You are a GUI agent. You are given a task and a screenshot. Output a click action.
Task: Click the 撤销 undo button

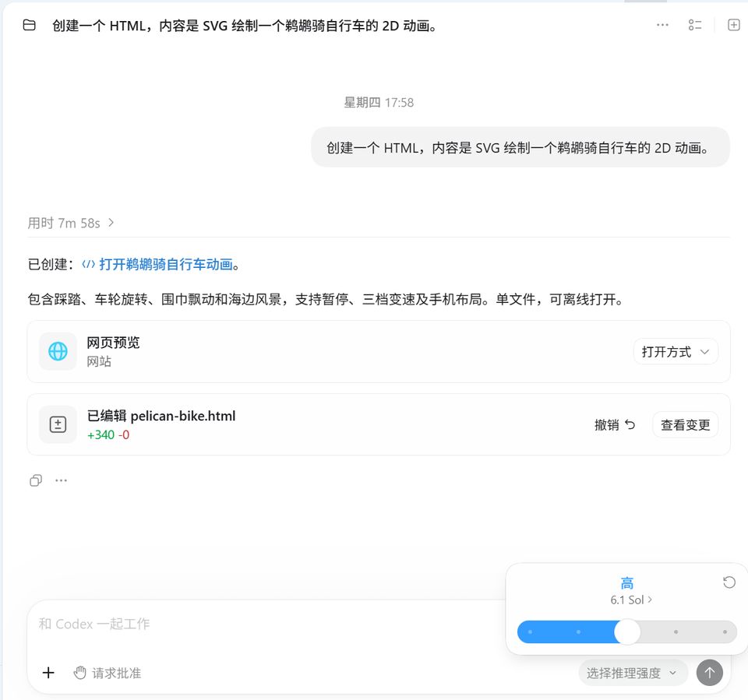615,424
